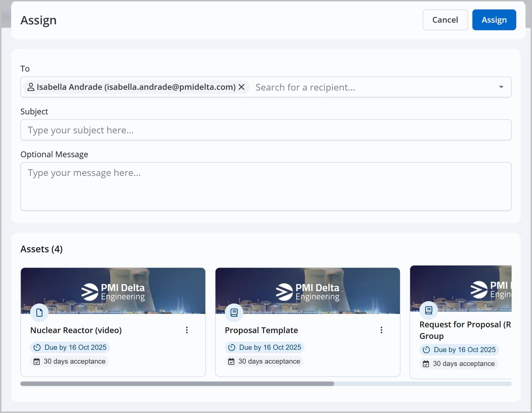Viewport: 532px width, 413px height.
Task: Click Due by 16 Oct 2025 on Nuclear Reactor
Action: [x=70, y=347]
